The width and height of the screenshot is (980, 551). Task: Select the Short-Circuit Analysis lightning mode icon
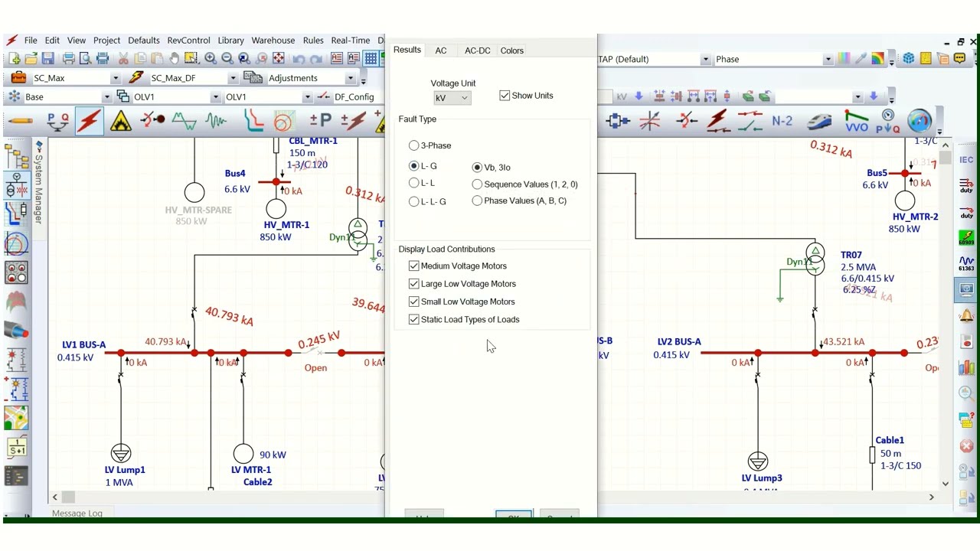(90, 120)
